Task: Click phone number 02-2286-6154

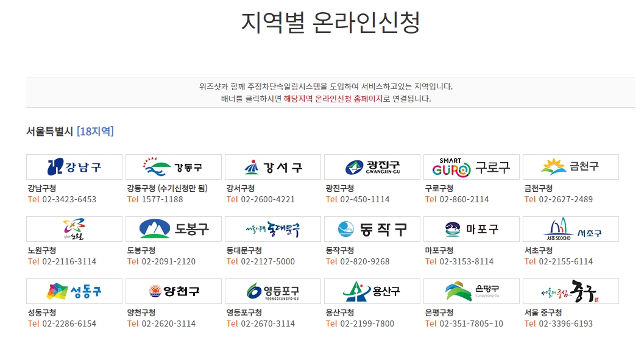Action: pos(69,324)
